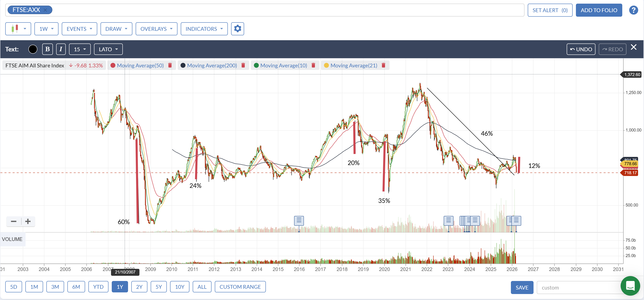Delete the Moving Average(200) overlay

(x=243, y=66)
